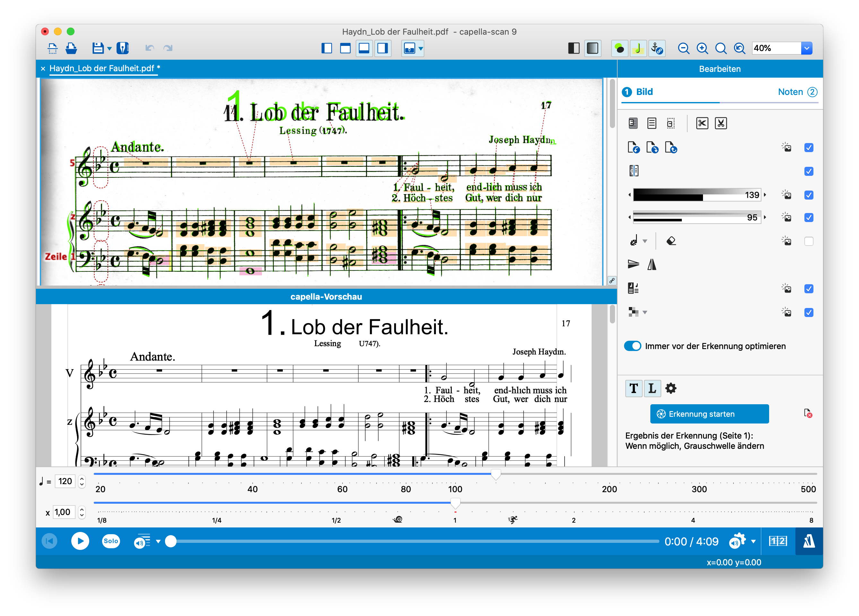Uncheck the checkbox beside the double-page split icon
859x616 pixels.
(x=809, y=171)
